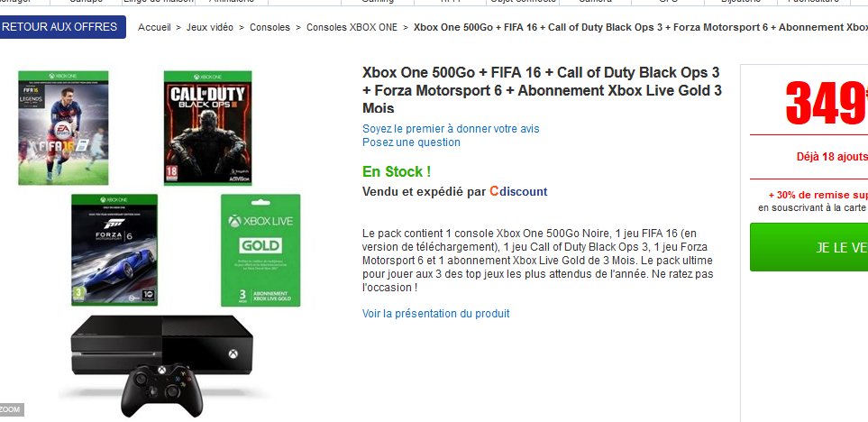Open the Consoles breadcrumb link
This screenshot has height=422, width=868.
270,27
